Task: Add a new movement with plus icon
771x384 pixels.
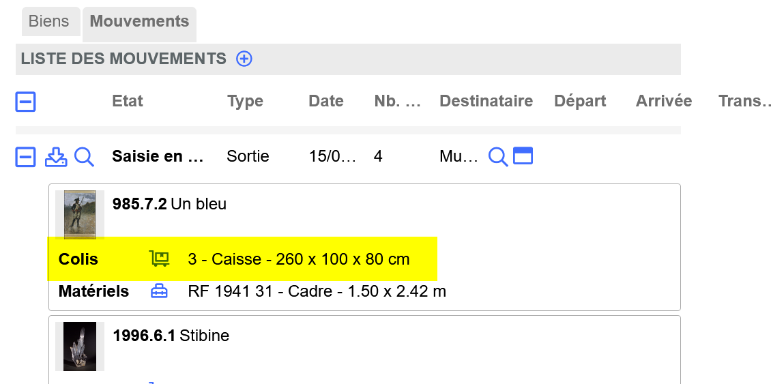Action: [244, 59]
